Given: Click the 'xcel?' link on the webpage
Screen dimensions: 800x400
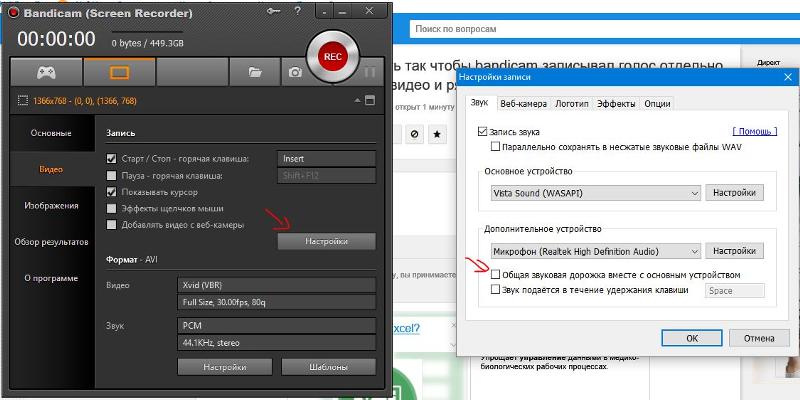Looking at the screenshot, I should tap(406, 328).
